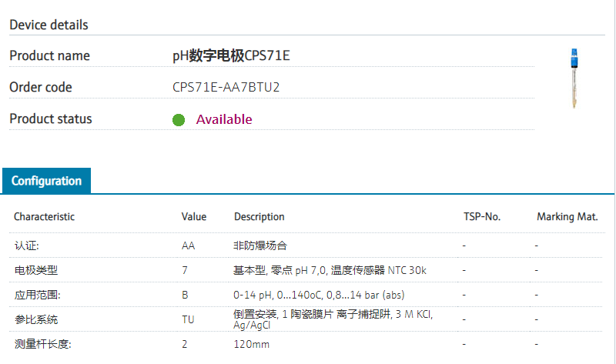Image resolution: width=616 pixels, height=364 pixels.
Task: Click the '120mm' description cell
Action: 252,344
